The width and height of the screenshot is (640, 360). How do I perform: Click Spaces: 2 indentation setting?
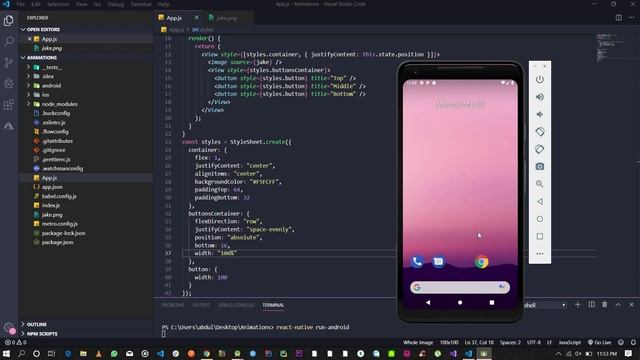click(x=510, y=342)
